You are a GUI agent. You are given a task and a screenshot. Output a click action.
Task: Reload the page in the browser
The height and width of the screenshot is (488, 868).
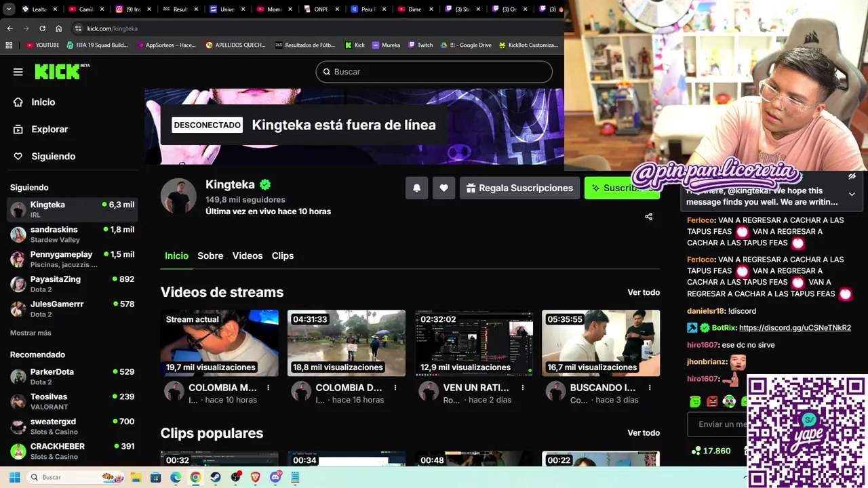tap(42, 28)
